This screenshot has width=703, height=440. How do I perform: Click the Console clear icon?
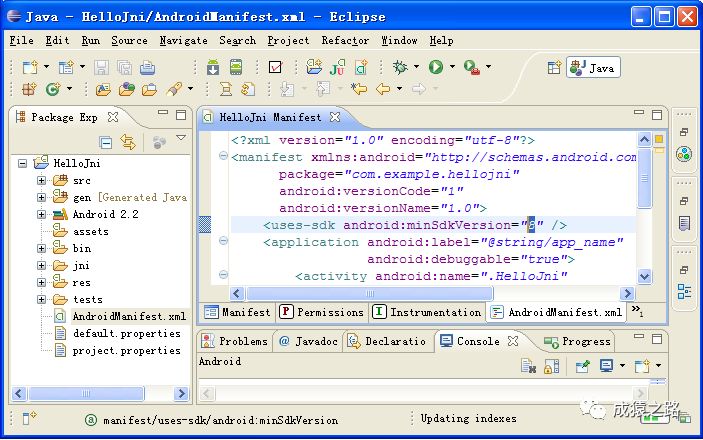[x=529, y=366]
